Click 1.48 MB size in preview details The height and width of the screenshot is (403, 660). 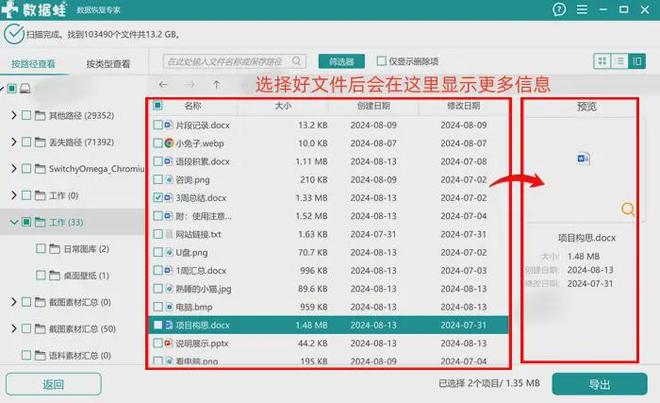click(583, 256)
